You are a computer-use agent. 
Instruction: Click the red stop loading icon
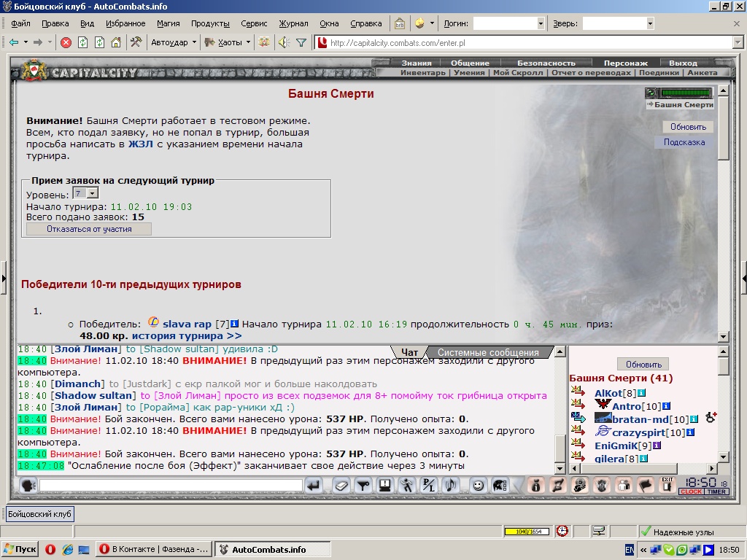pos(66,42)
